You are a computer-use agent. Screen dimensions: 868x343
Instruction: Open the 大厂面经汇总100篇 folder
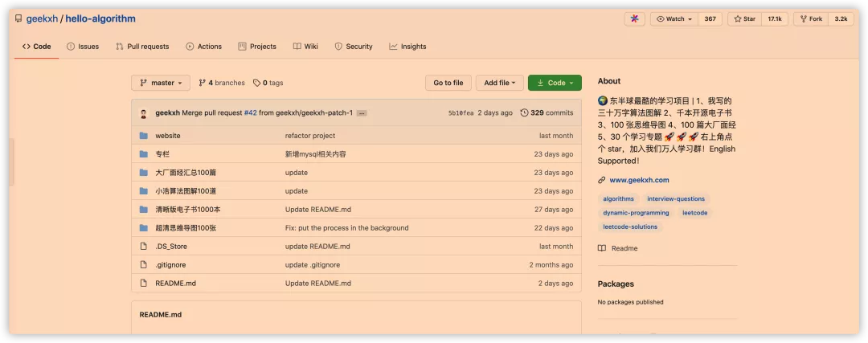pos(186,173)
